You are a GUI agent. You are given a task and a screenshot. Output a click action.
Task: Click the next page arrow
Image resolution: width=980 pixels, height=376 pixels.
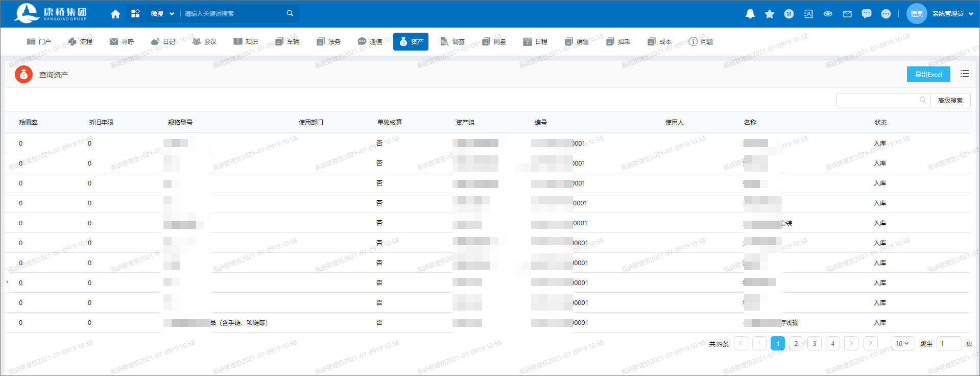point(851,343)
